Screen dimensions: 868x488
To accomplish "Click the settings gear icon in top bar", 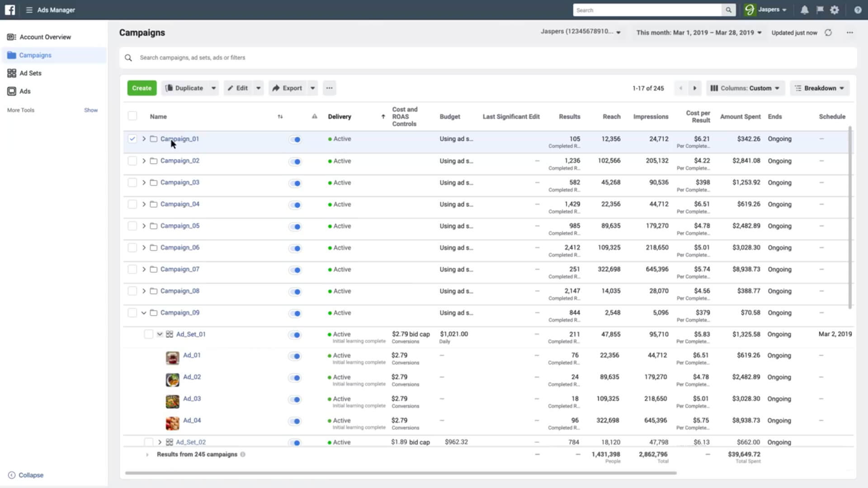I will click(835, 9).
